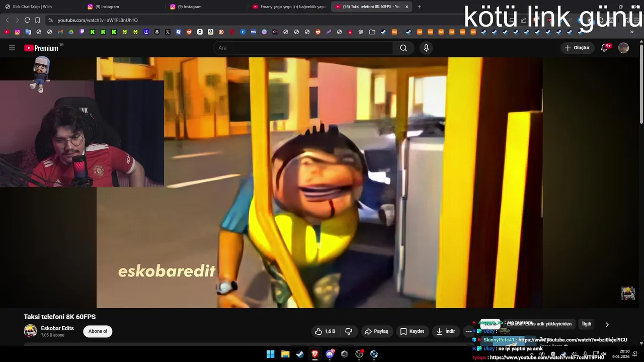Open a new browser tab
This screenshot has height=362, width=644.
coord(419,7)
